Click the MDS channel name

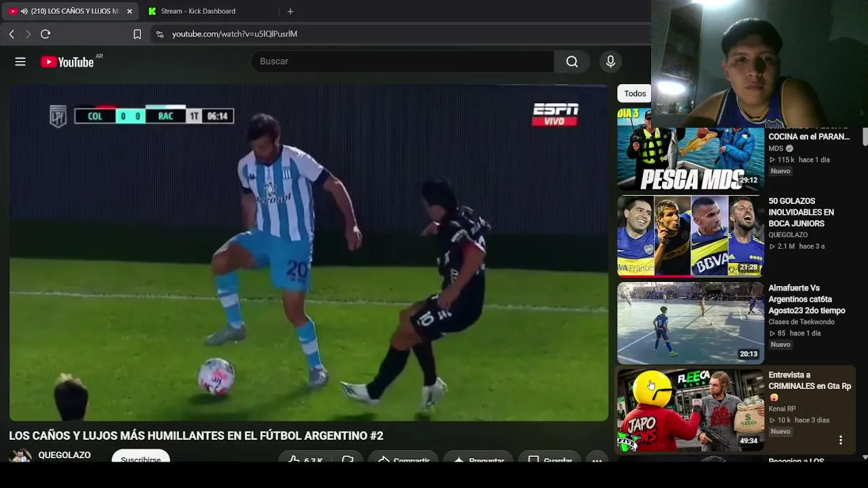pos(776,148)
